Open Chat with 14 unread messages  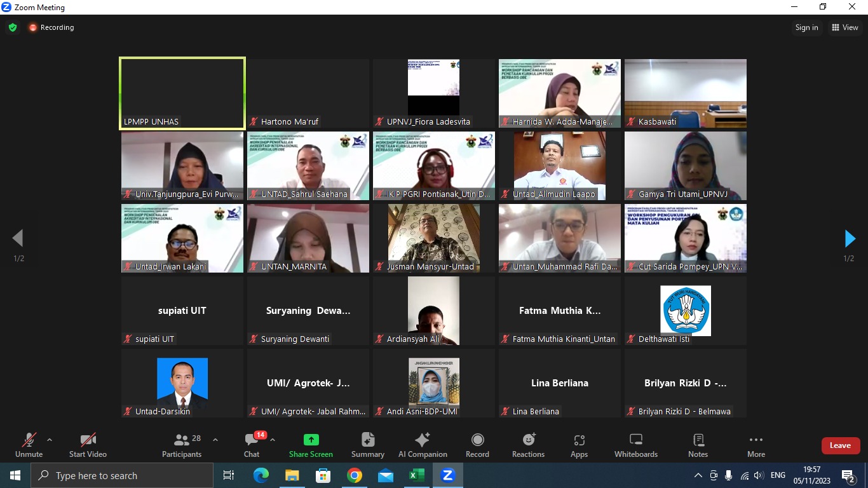click(252, 445)
